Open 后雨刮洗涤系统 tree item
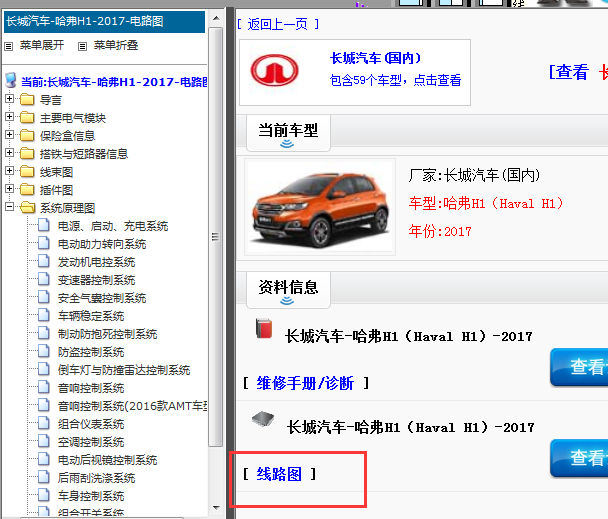 click(97, 478)
